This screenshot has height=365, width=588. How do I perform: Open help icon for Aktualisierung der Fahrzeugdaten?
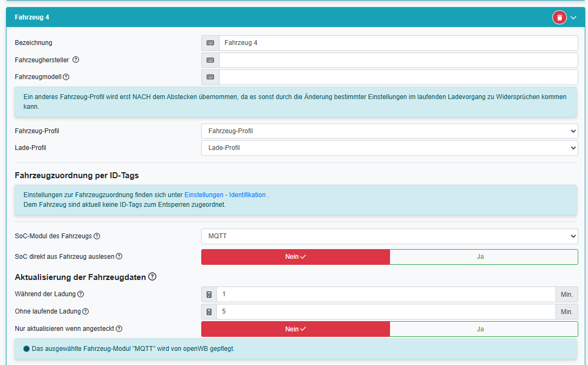click(152, 277)
